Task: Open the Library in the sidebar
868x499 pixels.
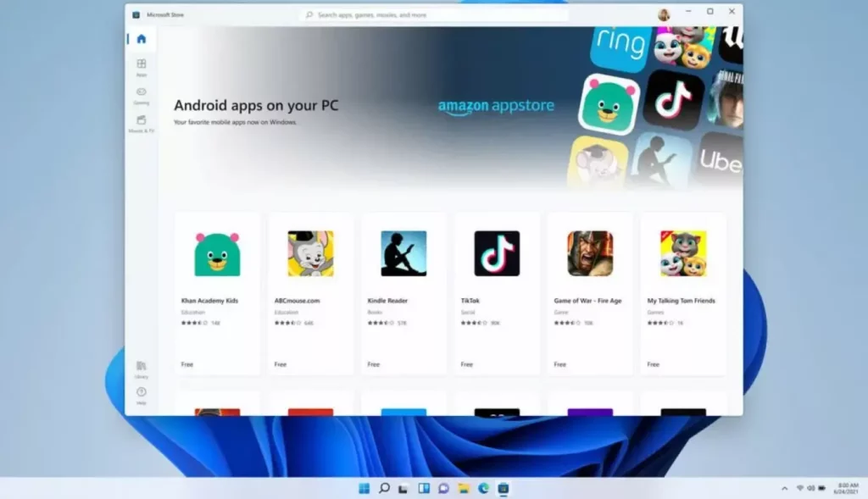Action: click(141, 367)
